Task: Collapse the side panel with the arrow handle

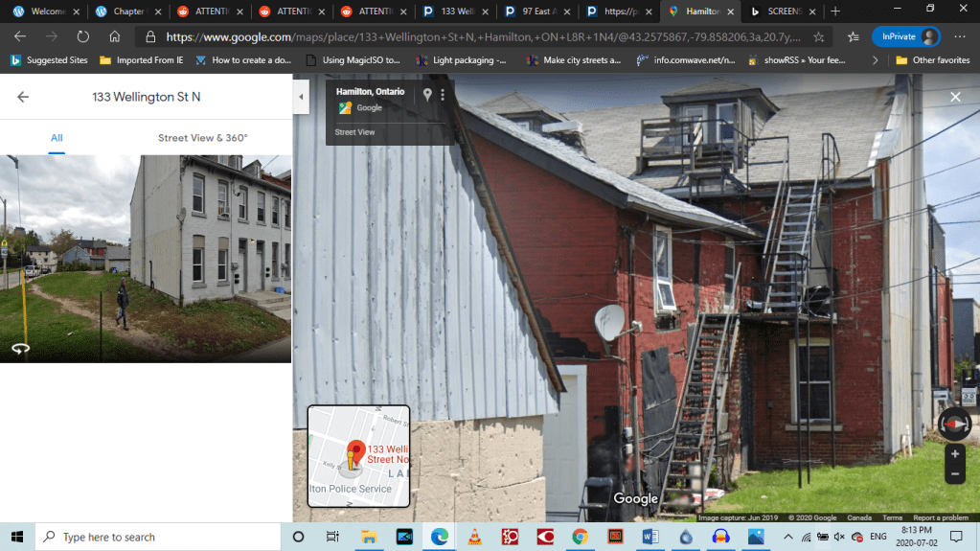Action: pyautogui.click(x=301, y=97)
